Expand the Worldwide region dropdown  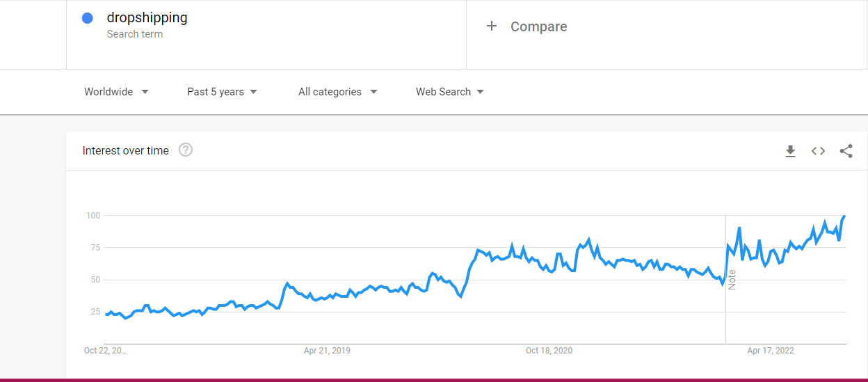tap(116, 92)
